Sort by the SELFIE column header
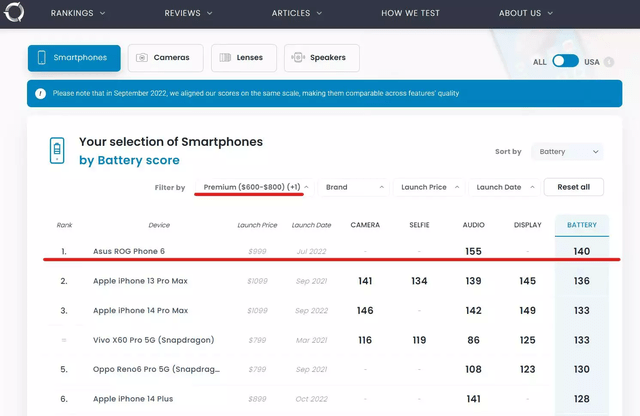640x416 pixels. 419,225
